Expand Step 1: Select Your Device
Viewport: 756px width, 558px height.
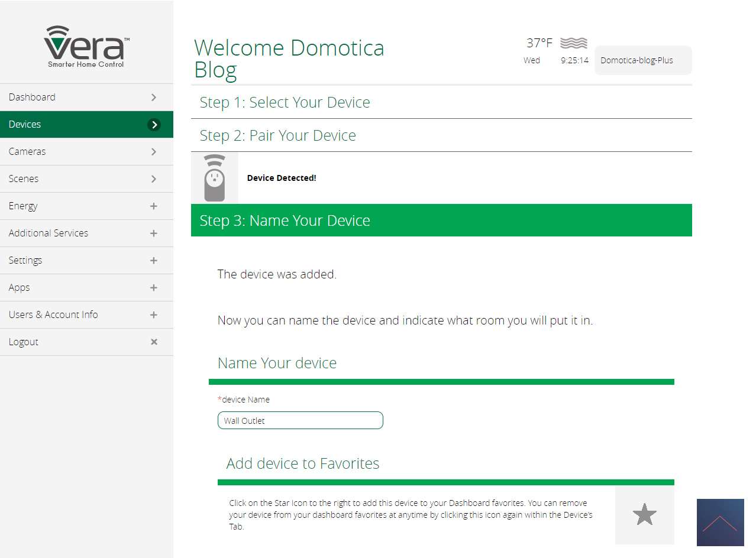click(x=285, y=102)
